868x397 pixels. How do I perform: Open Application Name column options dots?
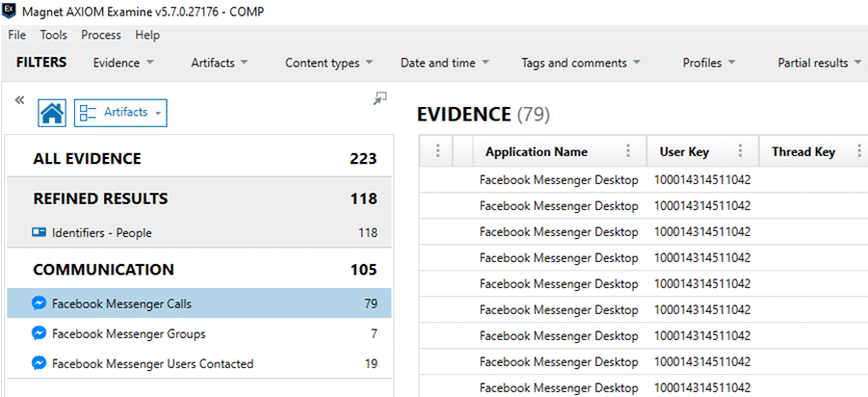click(628, 151)
